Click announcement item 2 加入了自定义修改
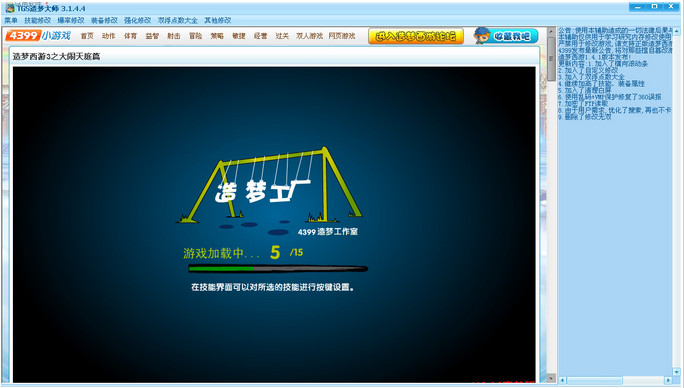 pyautogui.click(x=588, y=70)
